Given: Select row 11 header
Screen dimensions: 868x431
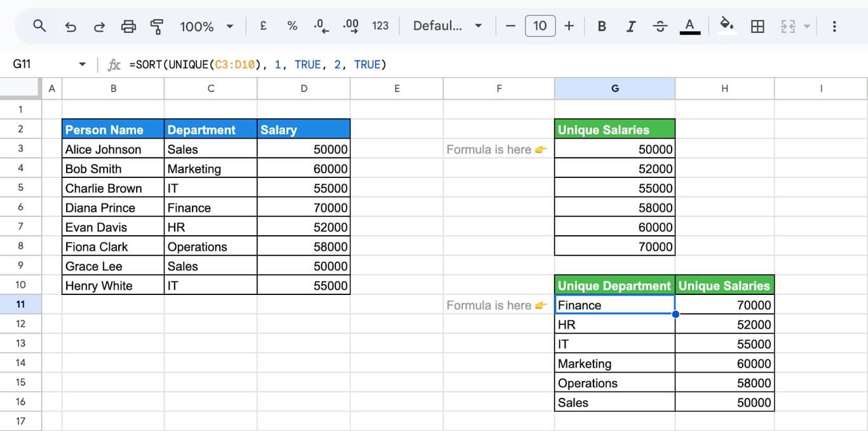Looking at the screenshot, I should (x=20, y=304).
